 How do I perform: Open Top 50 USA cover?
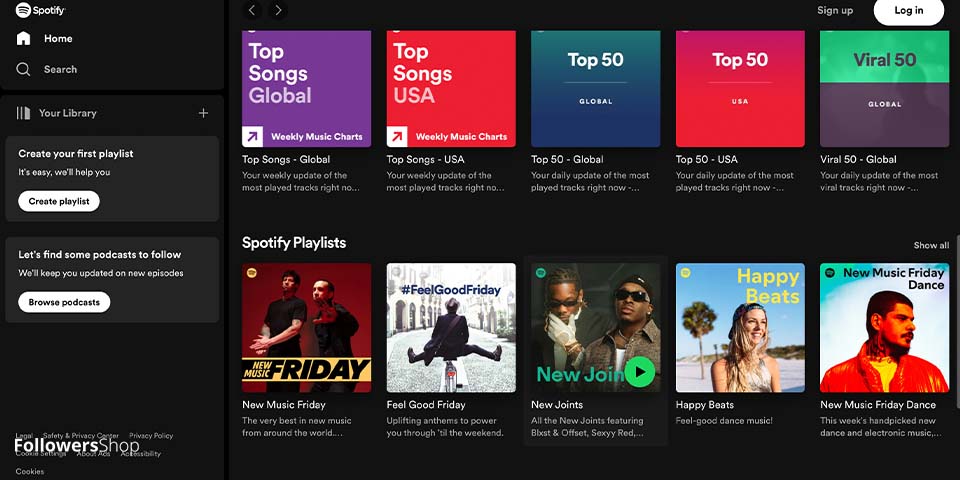(x=740, y=89)
